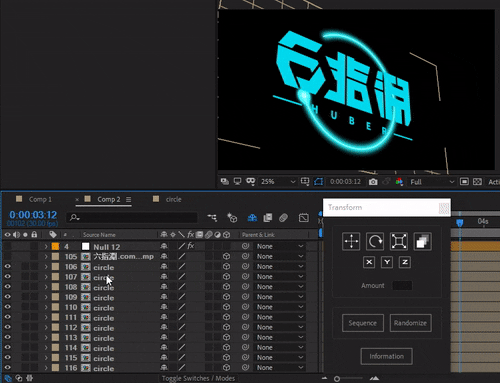500x383 pixels.
Task: Open the Full resolution dropdown
Action: coord(432,182)
